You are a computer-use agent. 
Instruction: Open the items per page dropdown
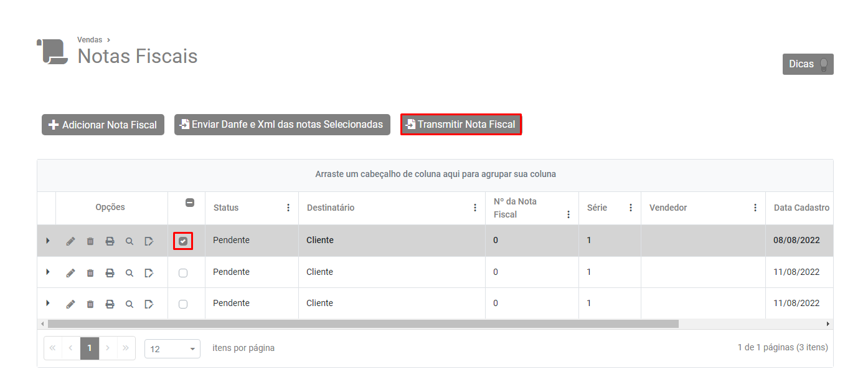point(172,349)
